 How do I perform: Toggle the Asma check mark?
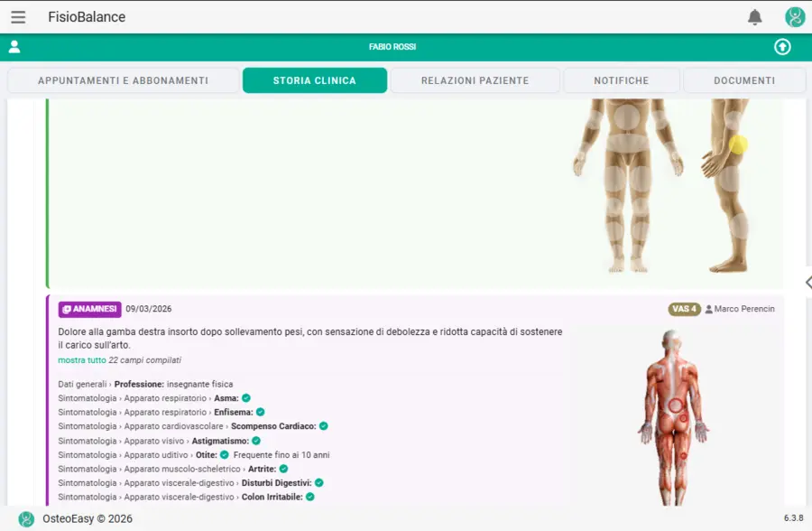[246, 397]
